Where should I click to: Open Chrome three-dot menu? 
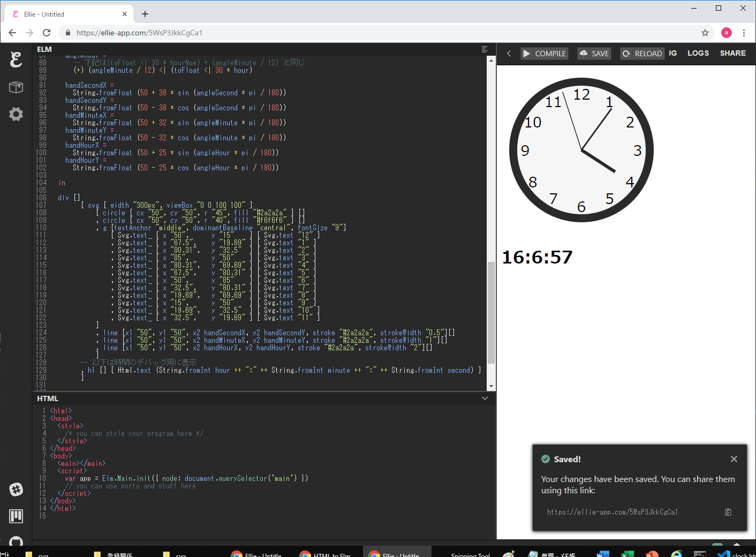[744, 33]
